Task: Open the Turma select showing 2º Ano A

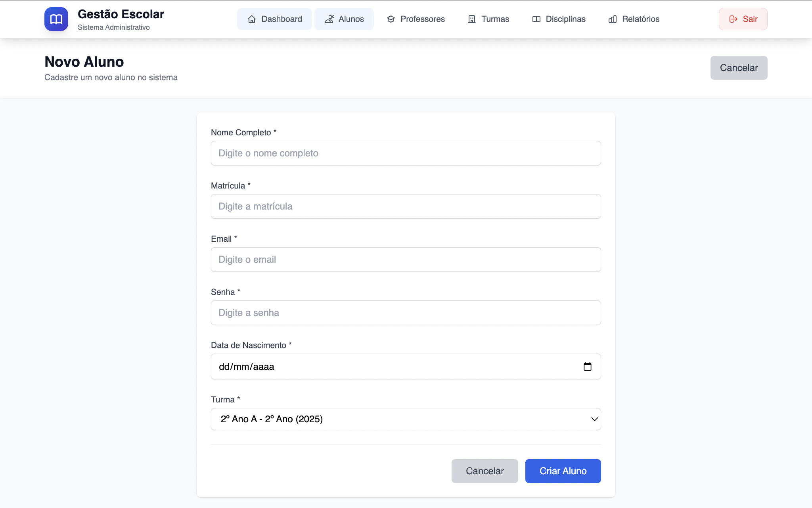Action: tap(396, 419)
